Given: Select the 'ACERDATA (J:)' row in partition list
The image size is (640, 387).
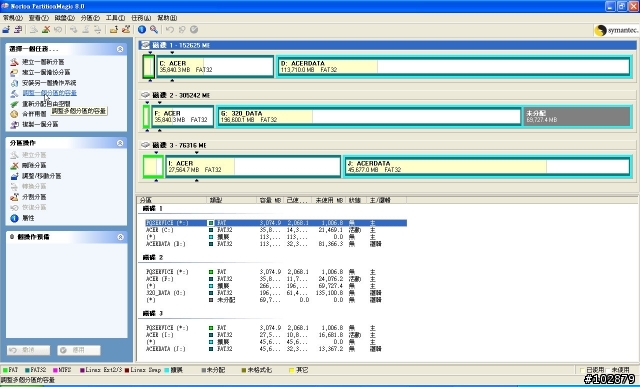Looking at the screenshot, I should [276, 349].
